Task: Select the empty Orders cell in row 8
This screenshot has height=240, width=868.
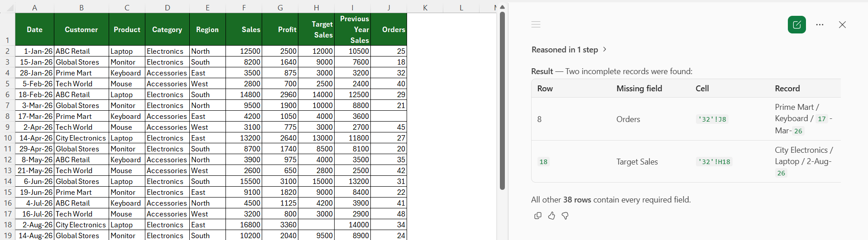Action: (388, 116)
